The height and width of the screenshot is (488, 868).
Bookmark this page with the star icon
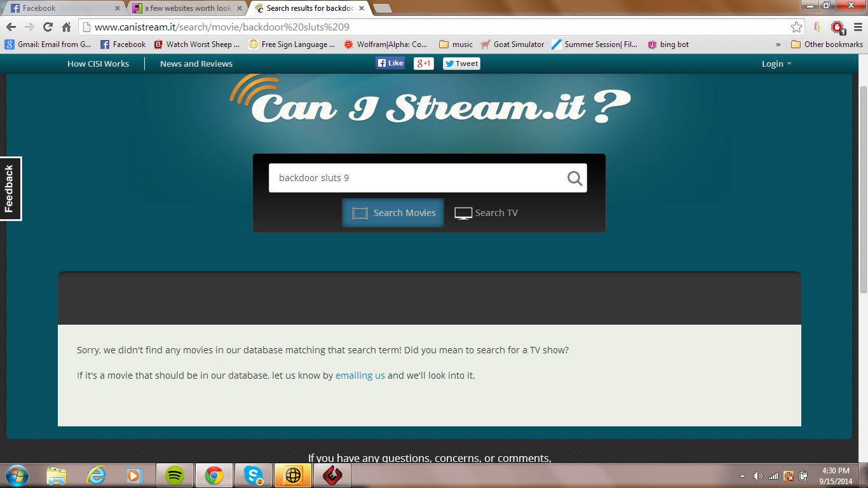coord(796,27)
